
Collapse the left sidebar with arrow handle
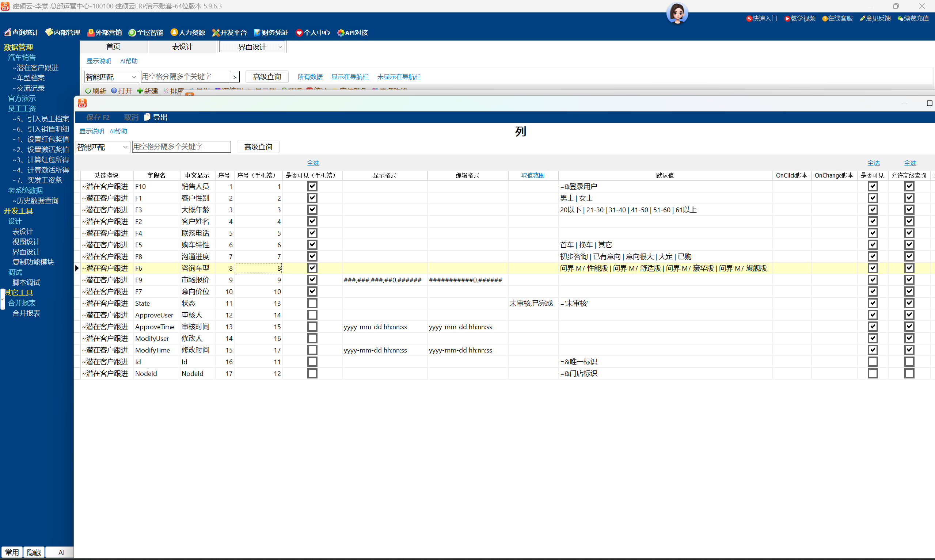[x=3, y=299]
